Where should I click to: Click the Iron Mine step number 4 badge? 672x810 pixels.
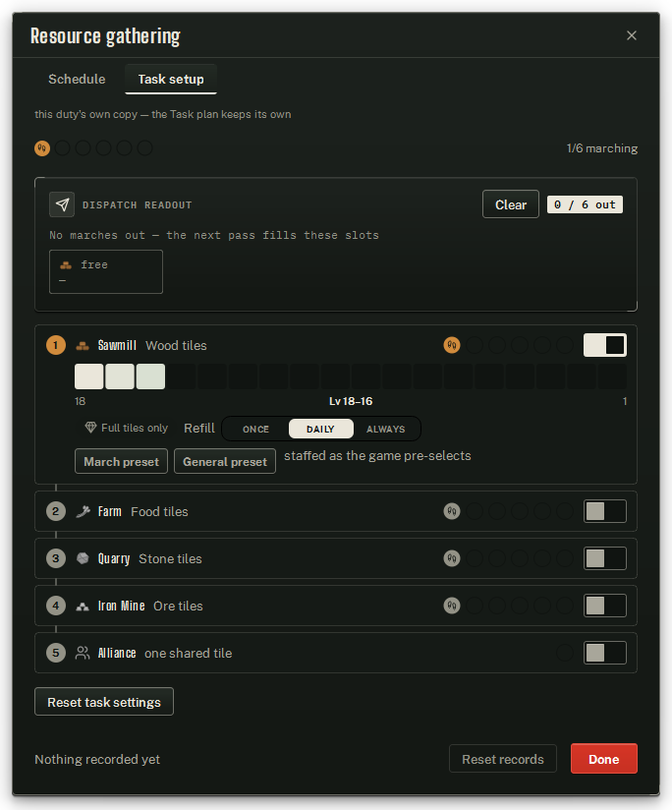click(56, 606)
